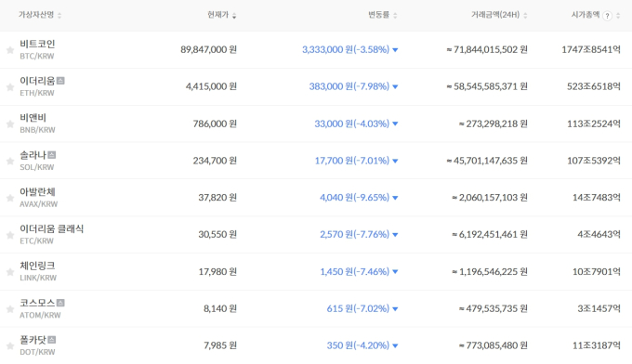This screenshot has width=632, height=364.
Task: Select price 786,000 원
Action: tap(215, 123)
